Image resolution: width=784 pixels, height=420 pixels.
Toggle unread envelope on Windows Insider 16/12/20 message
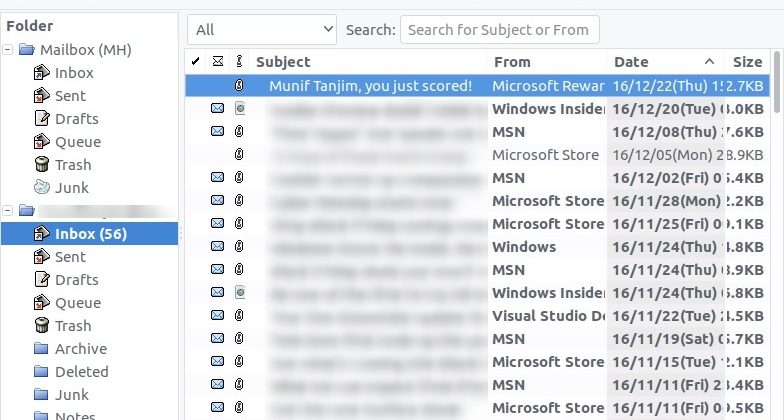click(x=217, y=109)
